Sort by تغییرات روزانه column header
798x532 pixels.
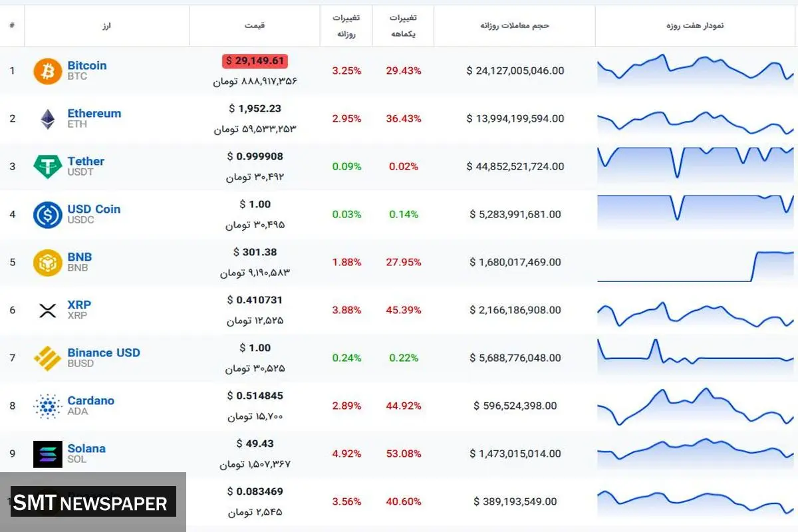346,26
